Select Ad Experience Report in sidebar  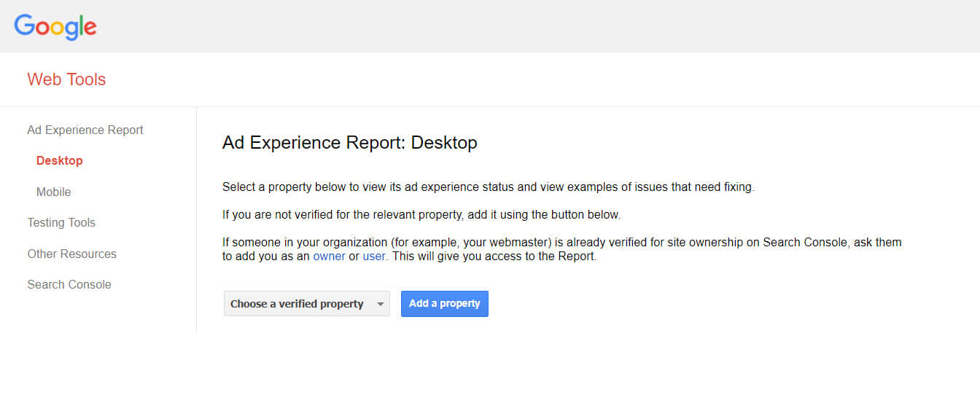pyautogui.click(x=85, y=130)
